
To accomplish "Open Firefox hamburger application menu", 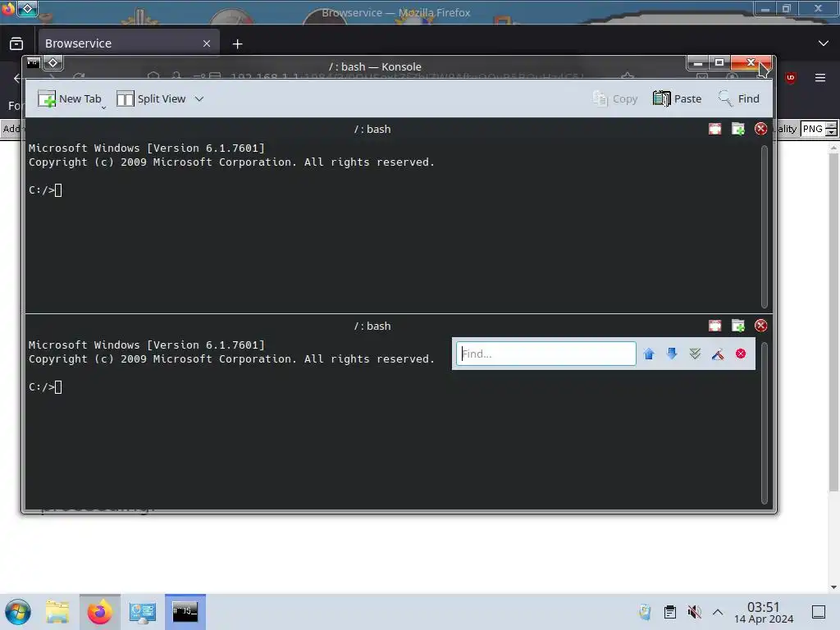I will [x=820, y=78].
